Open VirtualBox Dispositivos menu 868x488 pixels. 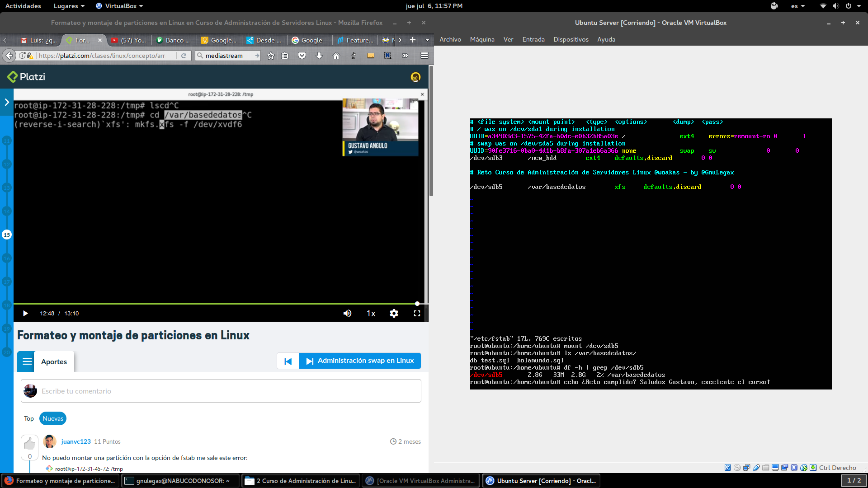click(x=571, y=39)
